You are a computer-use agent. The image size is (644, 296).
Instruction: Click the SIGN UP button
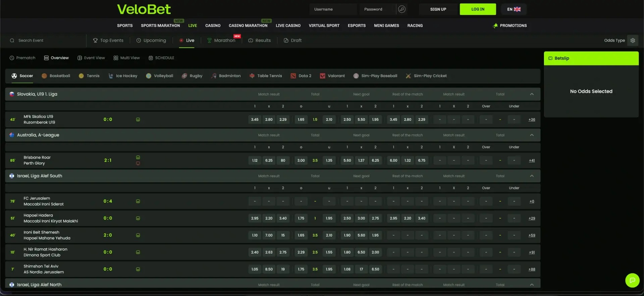point(438,9)
